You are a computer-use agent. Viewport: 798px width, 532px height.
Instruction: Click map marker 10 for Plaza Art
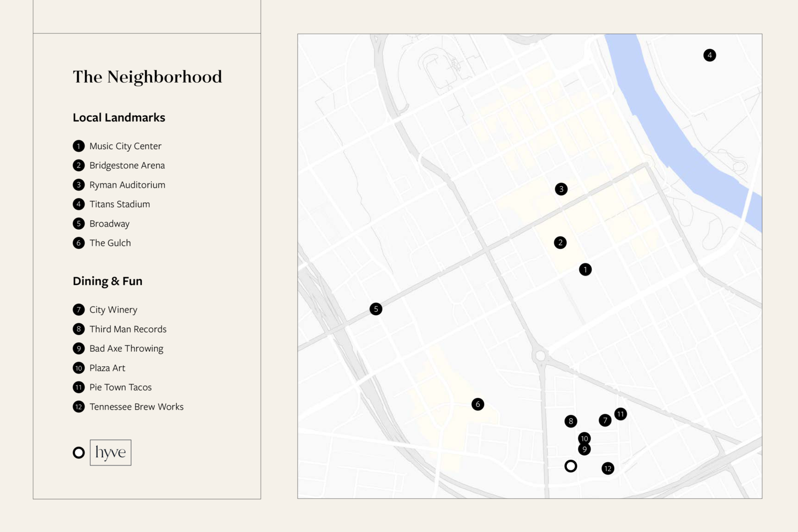(584, 438)
